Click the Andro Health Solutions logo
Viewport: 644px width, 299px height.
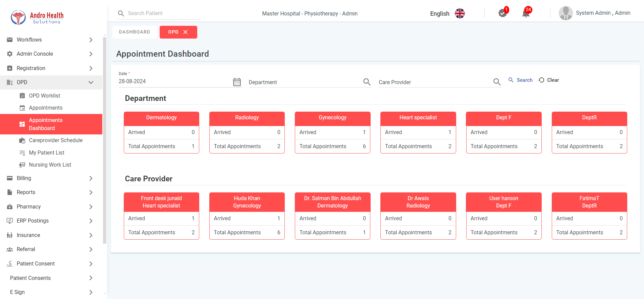(37, 17)
